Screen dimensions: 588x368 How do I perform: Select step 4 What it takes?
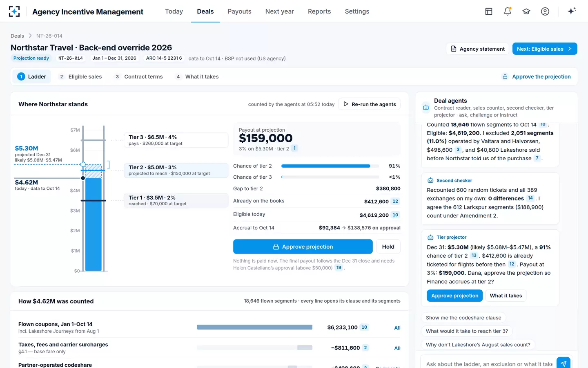point(198,76)
